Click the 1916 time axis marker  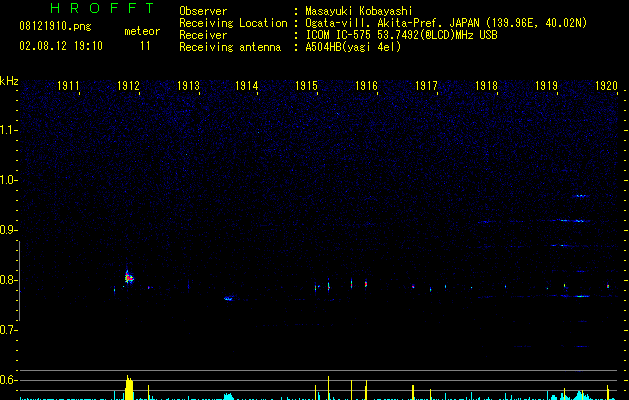pyautogui.click(x=366, y=85)
